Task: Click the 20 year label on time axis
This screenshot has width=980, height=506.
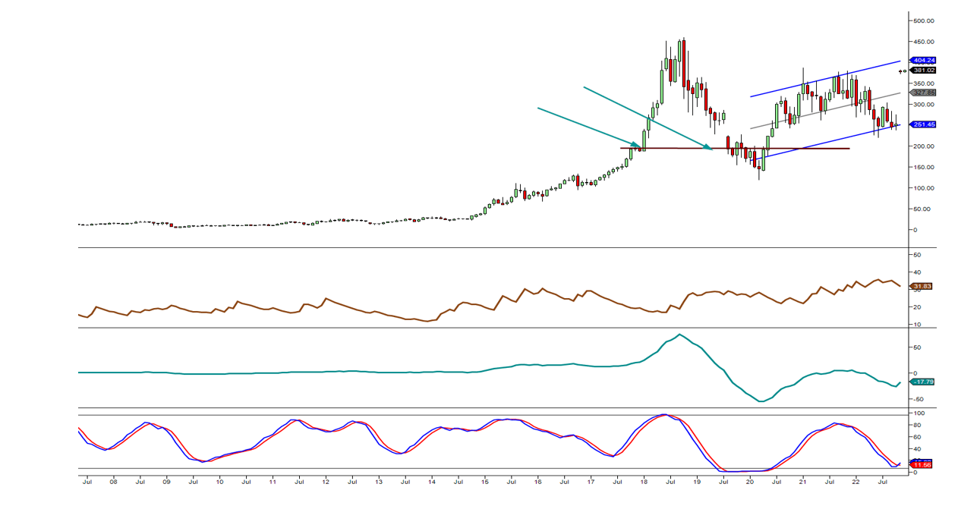Action: (x=750, y=481)
